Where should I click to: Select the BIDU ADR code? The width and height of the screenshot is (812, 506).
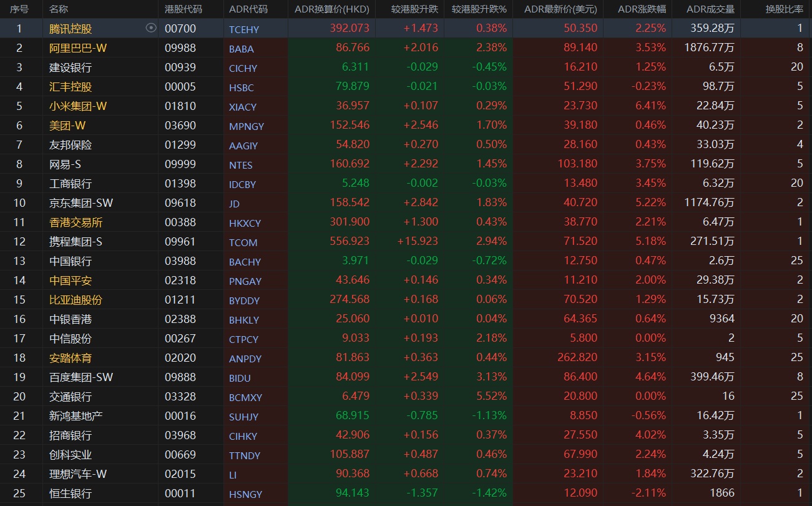[240, 378]
